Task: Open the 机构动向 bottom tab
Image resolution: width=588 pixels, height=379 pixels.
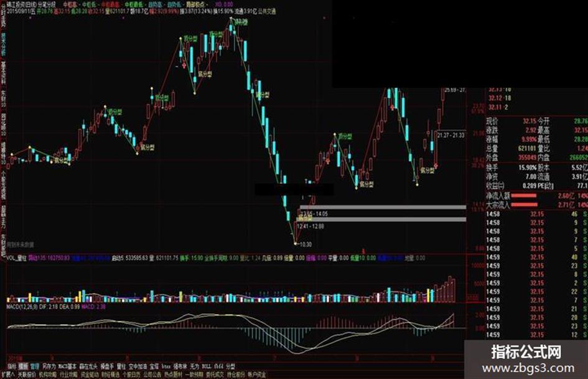Action: point(47,375)
